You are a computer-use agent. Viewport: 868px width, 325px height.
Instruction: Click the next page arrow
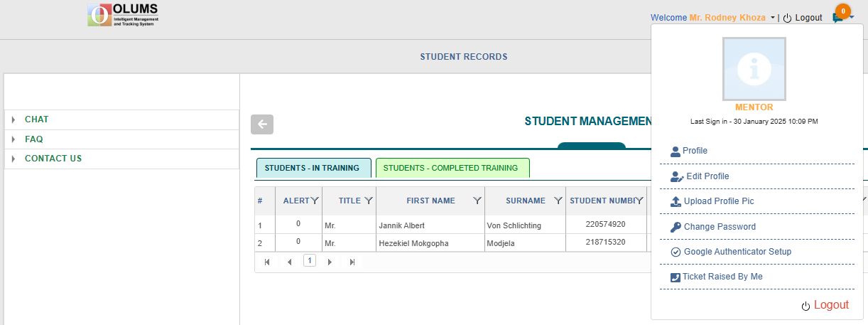tap(330, 262)
